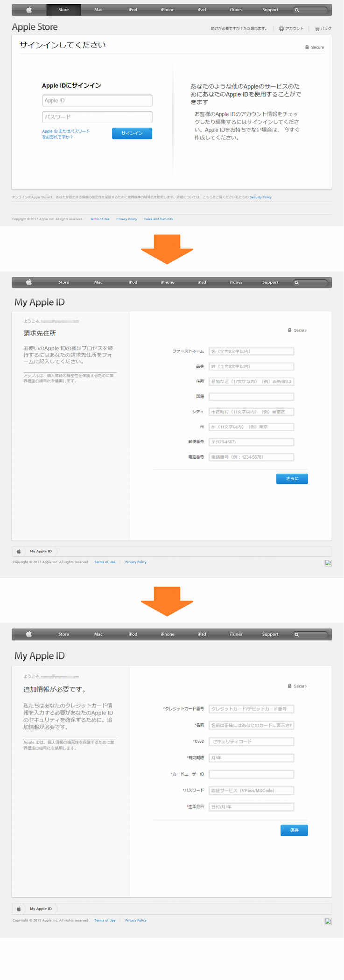Screen dimensions: 344x980
Task: Click My Apple ID breadcrumb on 請求先住所 page
Action: 41,551
